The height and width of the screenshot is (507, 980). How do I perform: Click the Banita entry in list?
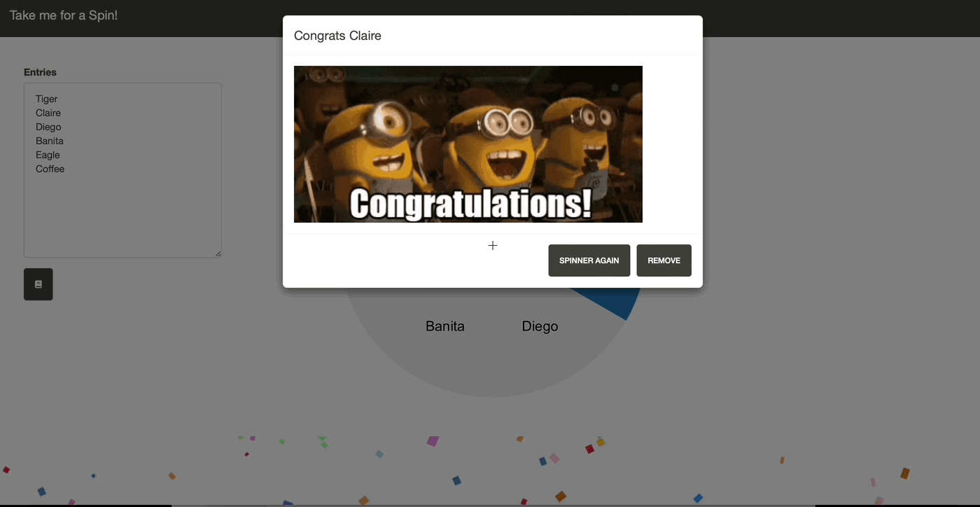click(50, 141)
